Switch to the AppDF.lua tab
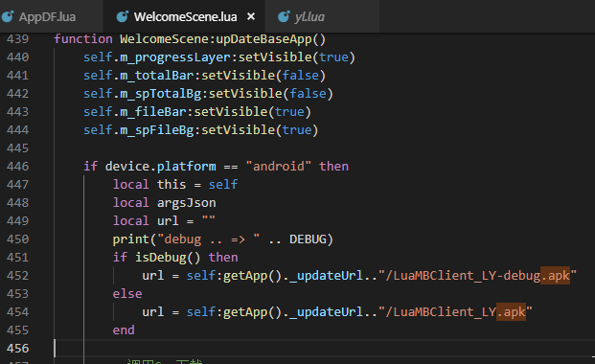 [x=48, y=16]
